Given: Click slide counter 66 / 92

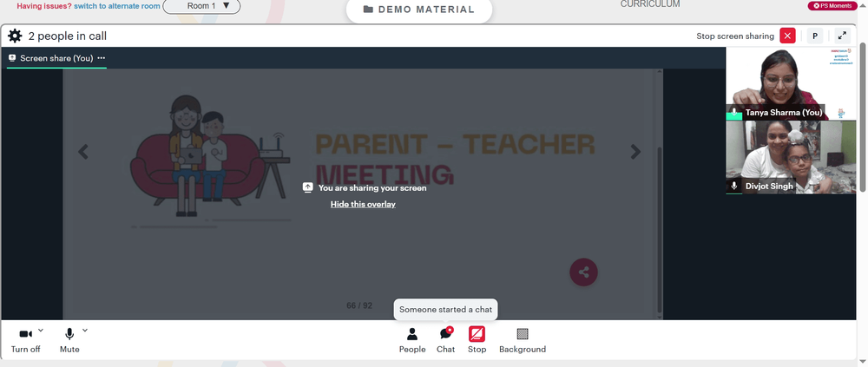Looking at the screenshot, I should tap(359, 305).
